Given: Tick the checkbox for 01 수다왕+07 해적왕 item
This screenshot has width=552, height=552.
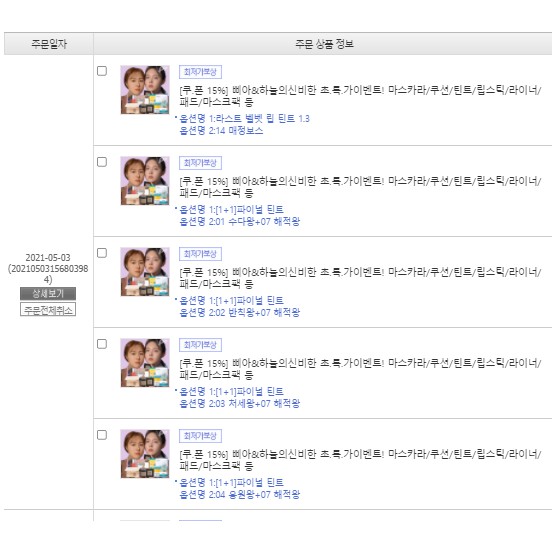Looking at the screenshot, I should pos(102,162).
